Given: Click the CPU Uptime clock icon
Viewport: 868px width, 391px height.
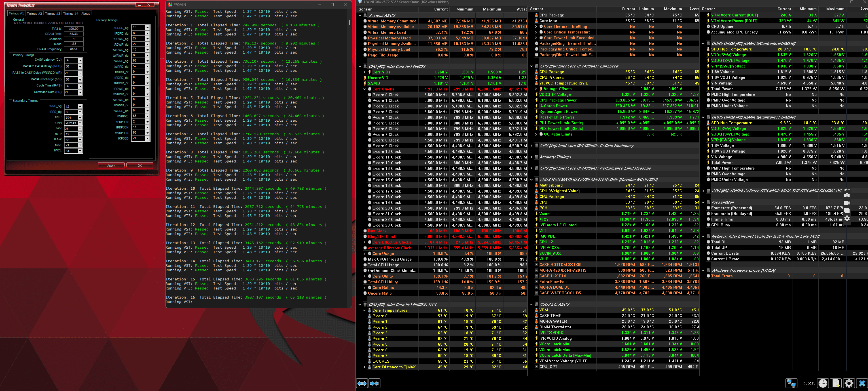Looking at the screenshot, I should click(x=708, y=27).
